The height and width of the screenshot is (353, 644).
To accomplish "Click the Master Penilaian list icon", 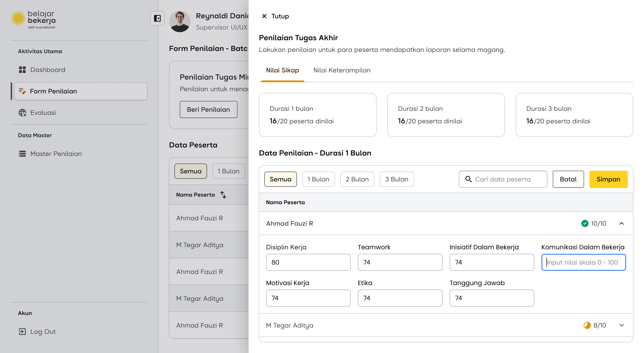I will (x=22, y=154).
